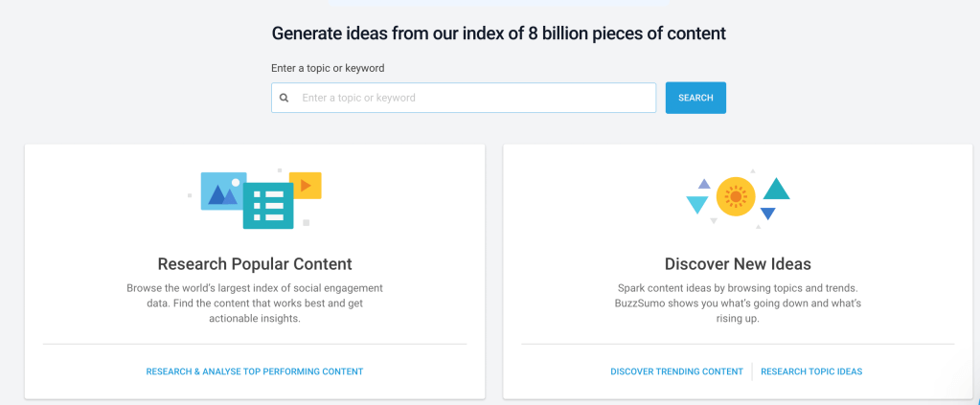Click the blue picture icon in Research illustration
The image size is (980, 405).
[219, 191]
